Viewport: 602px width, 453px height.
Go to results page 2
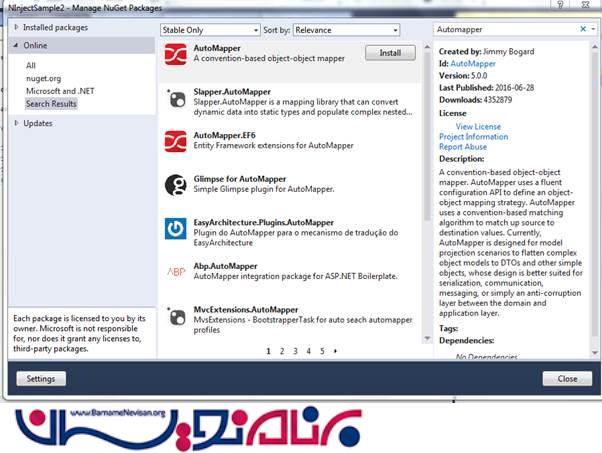[x=282, y=351]
